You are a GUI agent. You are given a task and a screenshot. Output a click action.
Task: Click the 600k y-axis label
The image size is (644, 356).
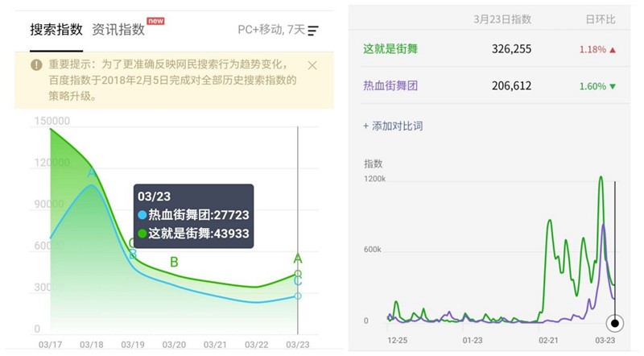373,250
